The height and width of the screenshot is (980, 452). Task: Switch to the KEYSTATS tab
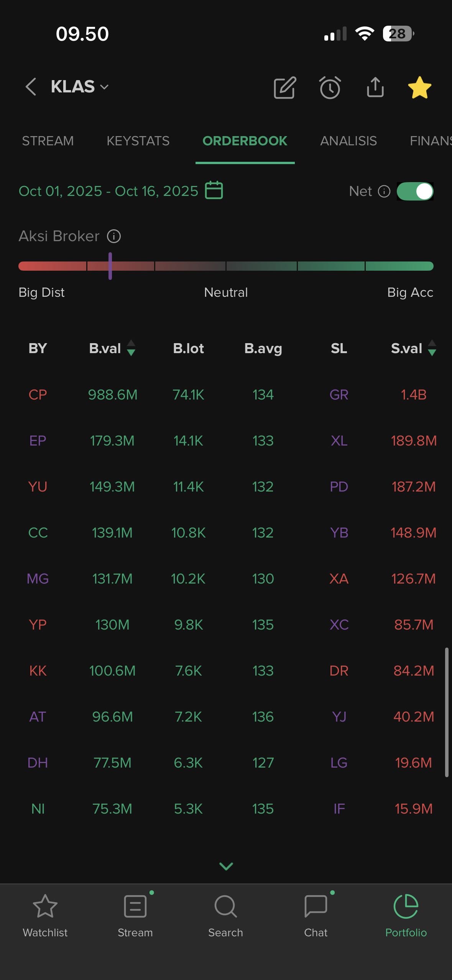[x=138, y=141]
